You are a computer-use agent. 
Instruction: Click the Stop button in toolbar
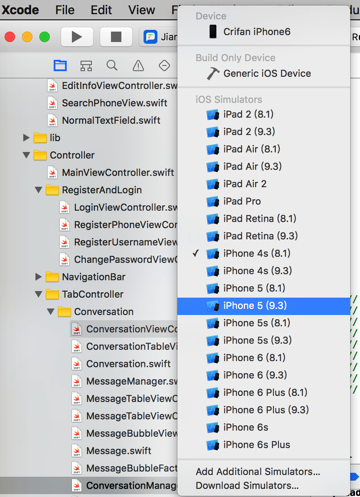116,37
